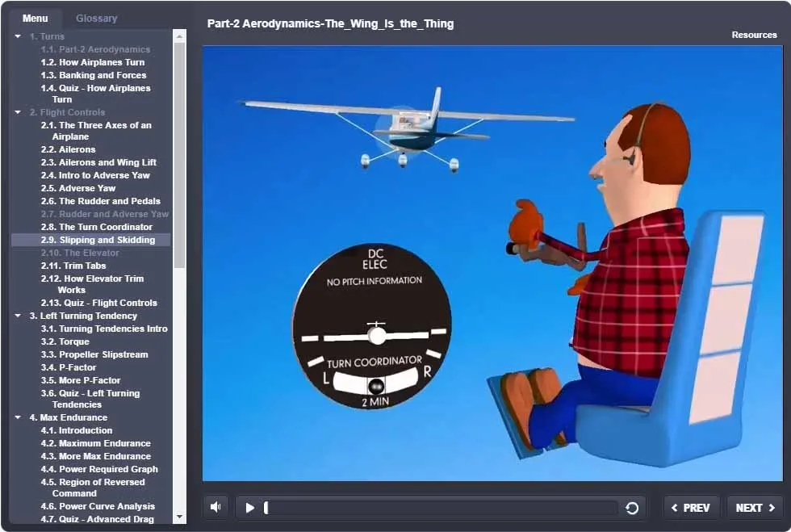This screenshot has width=791, height=532.
Task: Open lesson 1.1. Part-2 Aerodynamics
Action: click(x=95, y=49)
